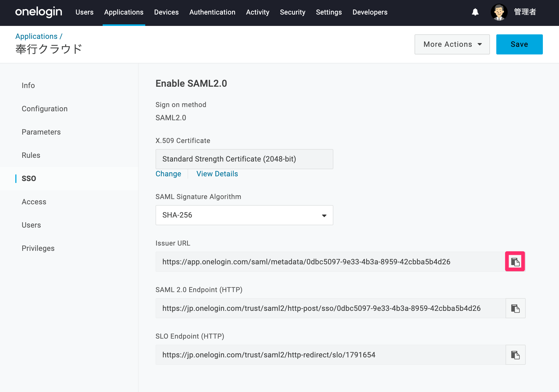559x392 pixels.
Task: Switch to the Access tab
Action: pos(34,202)
